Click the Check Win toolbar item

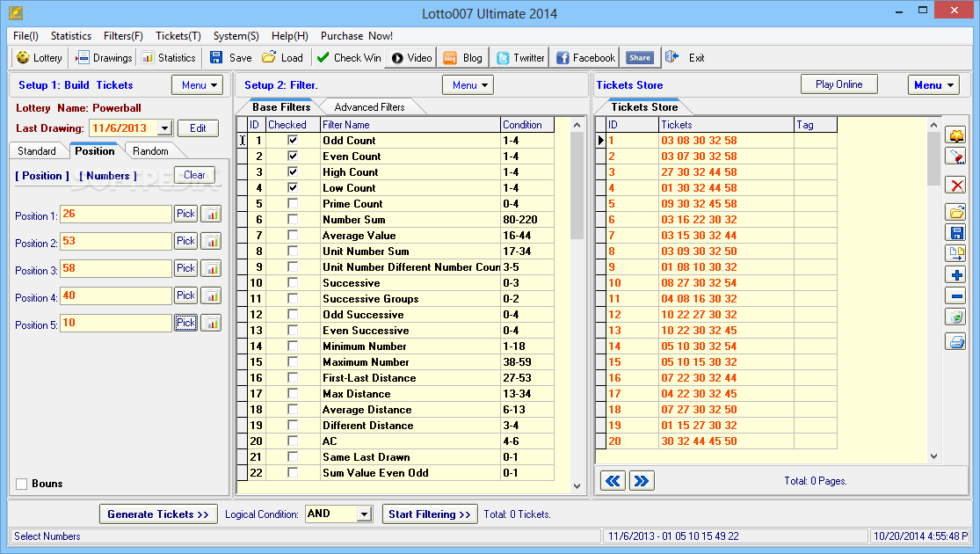click(349, 57)
